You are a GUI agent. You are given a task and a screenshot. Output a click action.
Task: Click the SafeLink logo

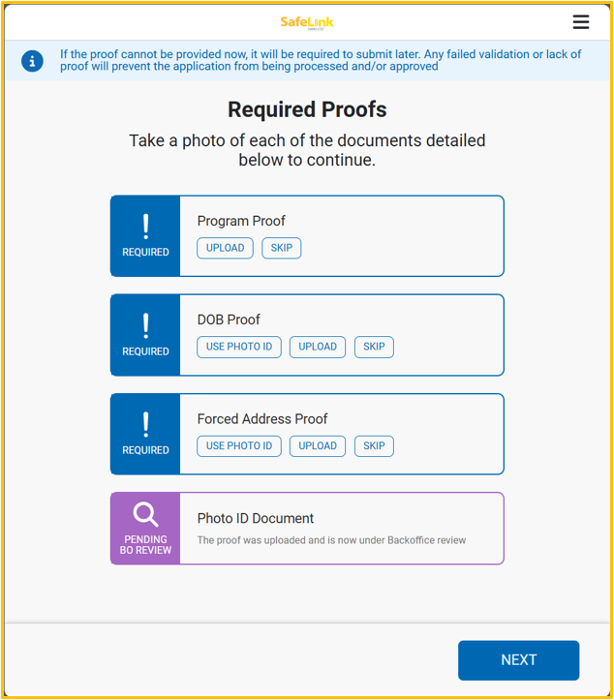pyautogui.click(x=307, y=22)
